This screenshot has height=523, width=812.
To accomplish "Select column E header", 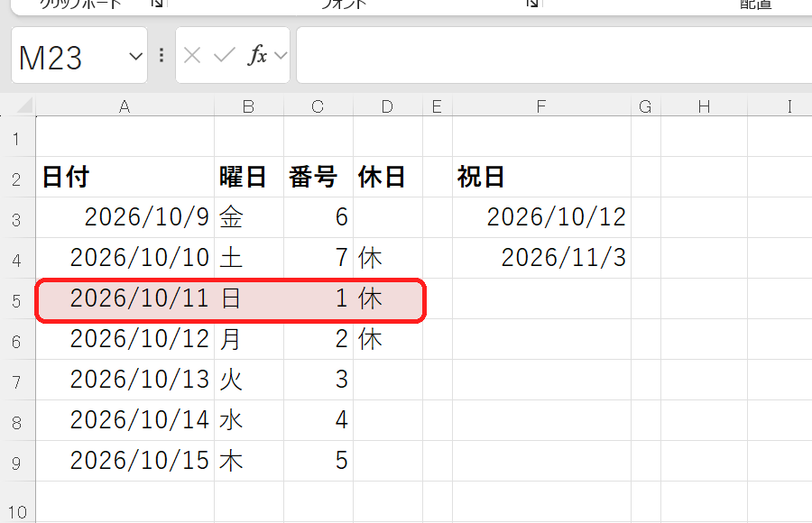I will pos(438,106).
